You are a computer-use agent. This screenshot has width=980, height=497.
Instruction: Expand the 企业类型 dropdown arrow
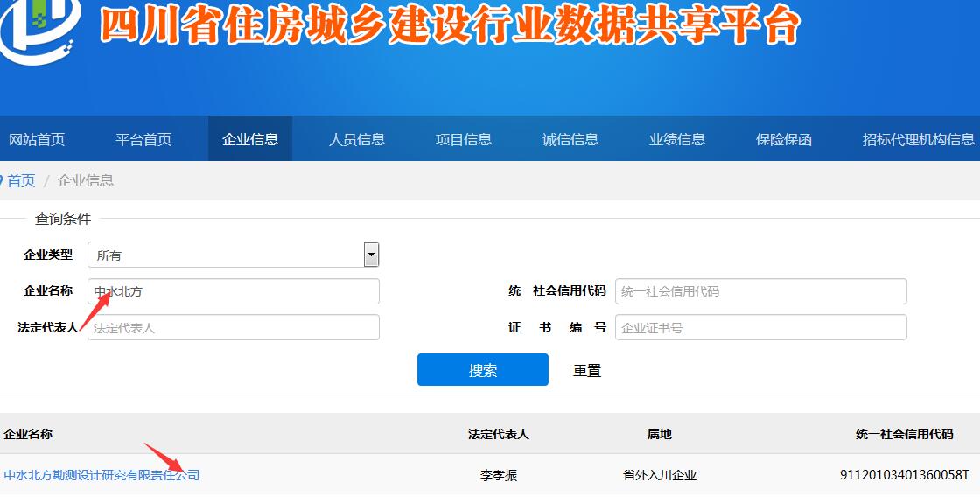(371, 255)
